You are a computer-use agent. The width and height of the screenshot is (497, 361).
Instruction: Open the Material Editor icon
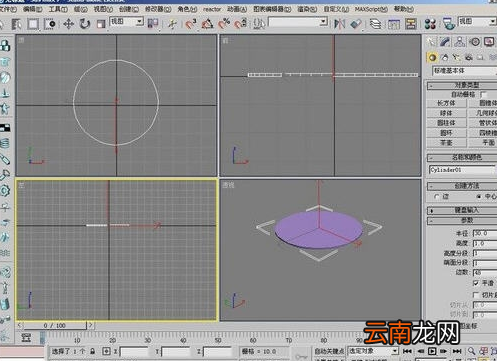430,24
